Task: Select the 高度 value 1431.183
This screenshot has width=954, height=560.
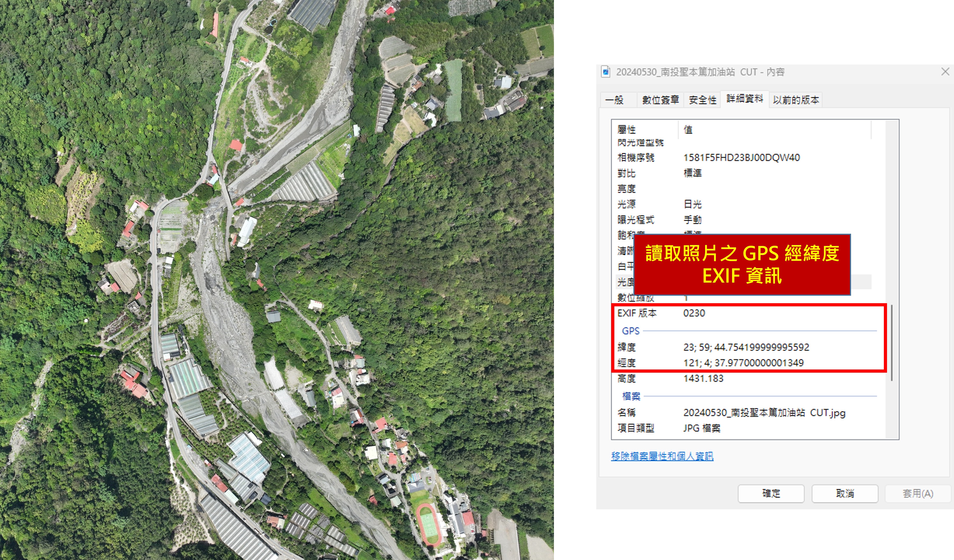Action: 703,378
